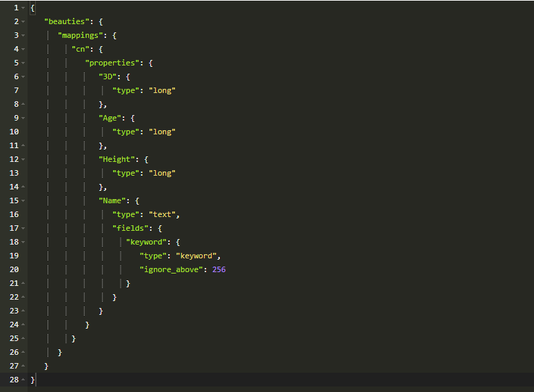Click the "long" value on line 7
Screen dimensions: 534x392
point(162,90)
